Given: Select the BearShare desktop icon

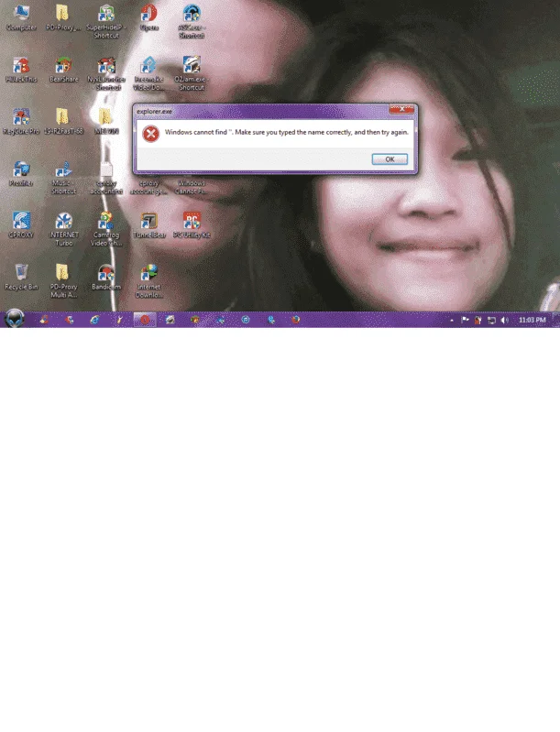Looking at the screenshot, I should [x=63, y=70].
